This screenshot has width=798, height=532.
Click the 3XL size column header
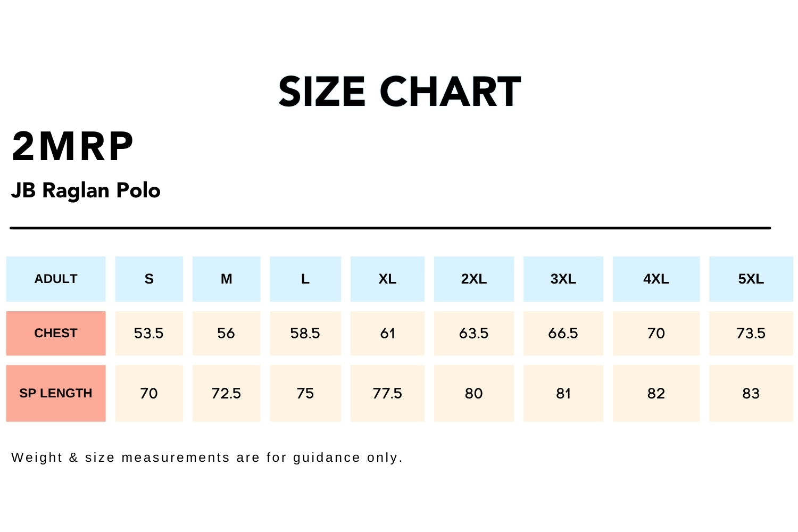563,279
